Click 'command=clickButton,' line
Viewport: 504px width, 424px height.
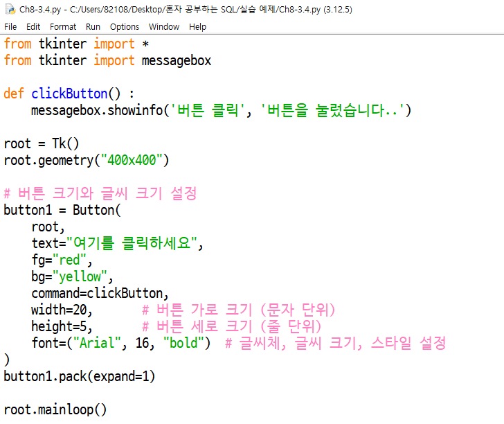click(100, 293)
